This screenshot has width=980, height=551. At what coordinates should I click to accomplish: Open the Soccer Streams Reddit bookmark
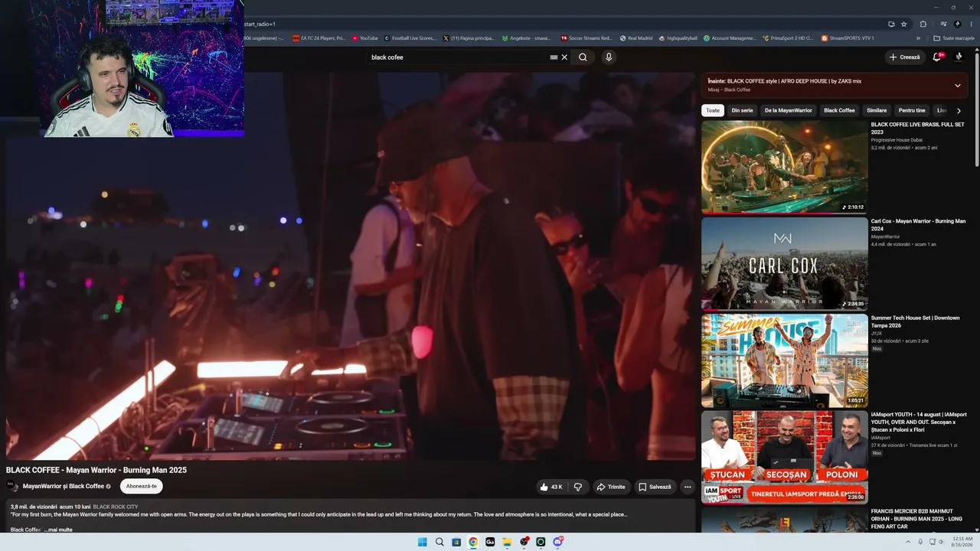(586, 37)
